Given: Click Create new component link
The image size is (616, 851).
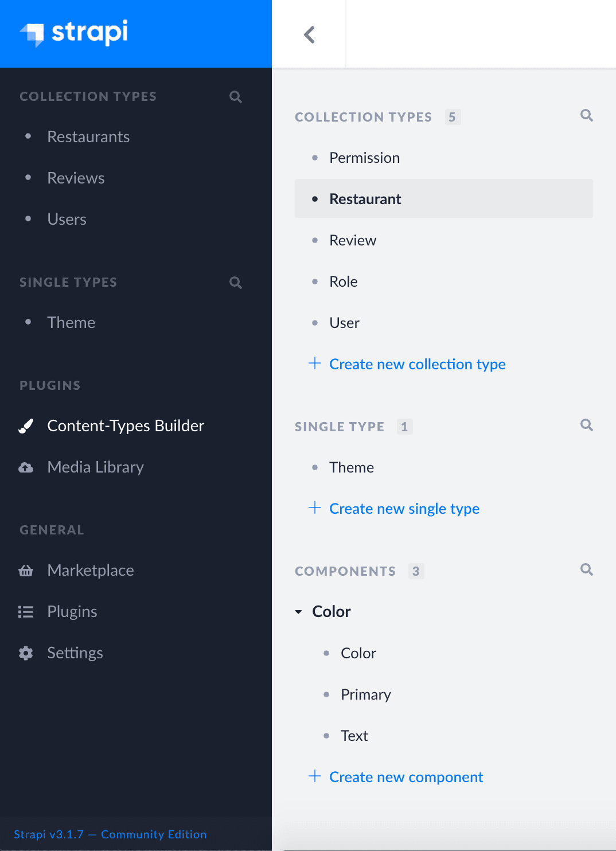Looking at the screenshot, I should [x=406, y=777].
